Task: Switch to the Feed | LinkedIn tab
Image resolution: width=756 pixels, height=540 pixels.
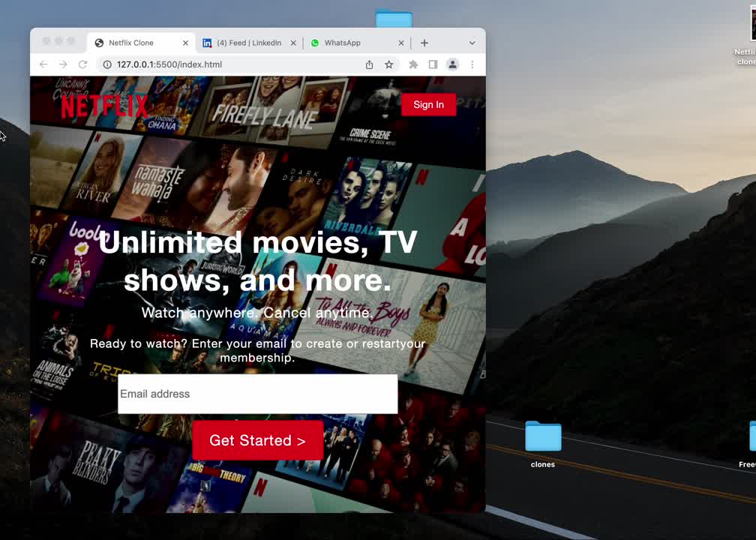Action: [x=249, y=43]
